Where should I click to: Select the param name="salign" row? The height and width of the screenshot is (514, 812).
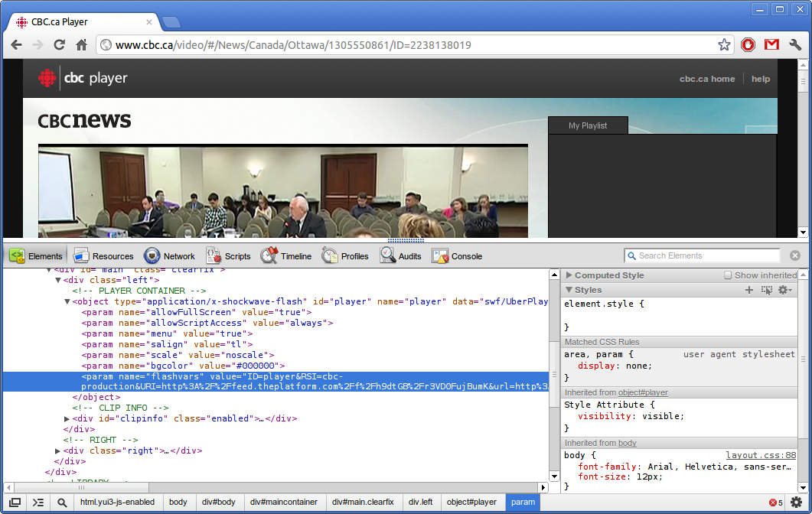(168, 344)
